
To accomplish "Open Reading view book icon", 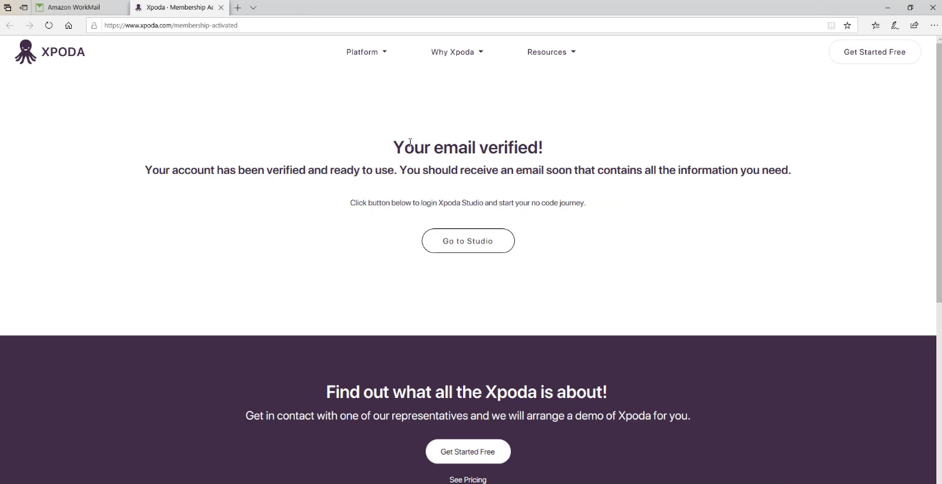I will [x=831, y=25].
